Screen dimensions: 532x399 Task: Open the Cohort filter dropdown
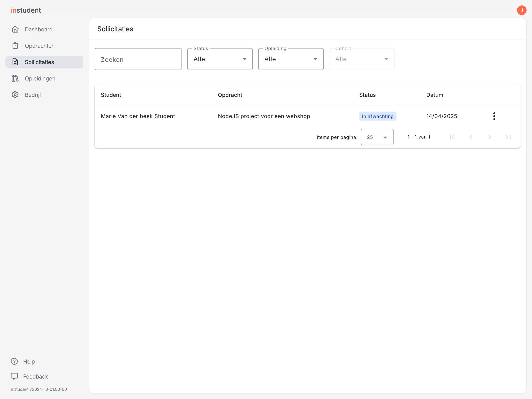(x=361, y=59)
